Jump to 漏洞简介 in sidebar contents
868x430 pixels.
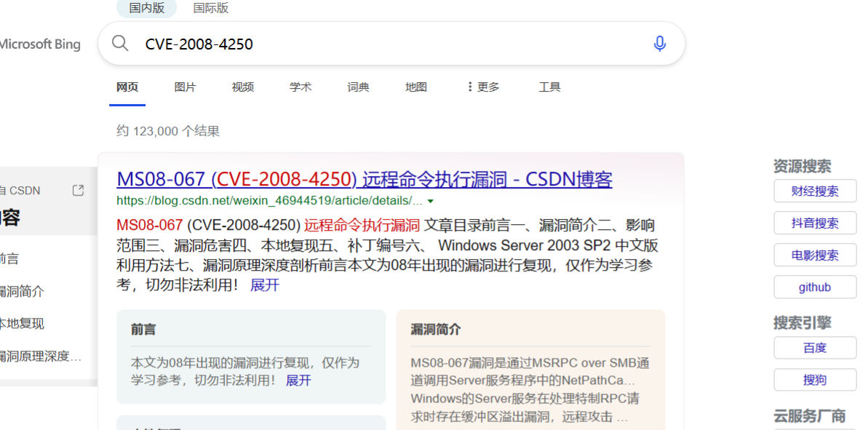(x=22, y=291)
